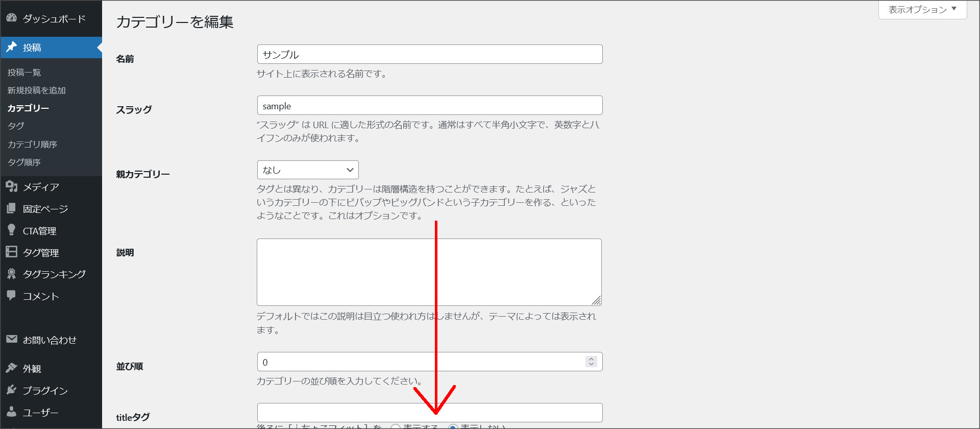
Task: Open the カテゴリ順序 submenu item
Action: tap(32, 145)
